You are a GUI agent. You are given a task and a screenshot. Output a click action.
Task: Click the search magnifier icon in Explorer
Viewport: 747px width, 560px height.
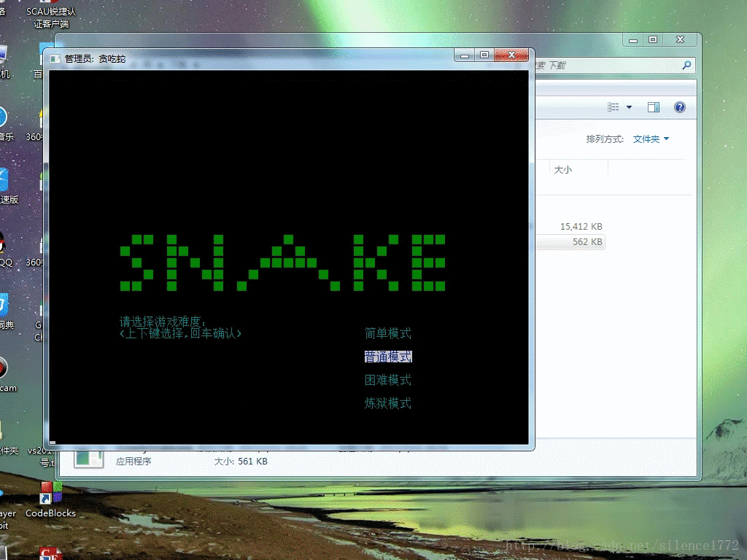click(686, 65)
